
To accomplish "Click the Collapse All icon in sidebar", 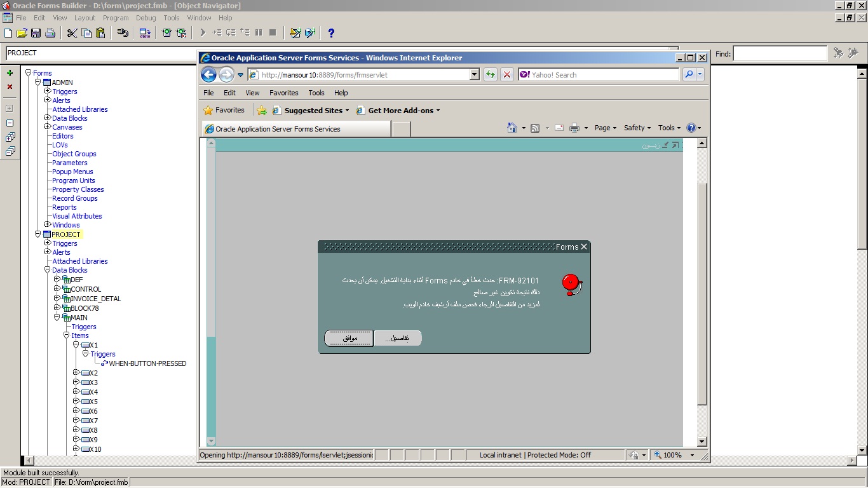I will pos(10,151).
